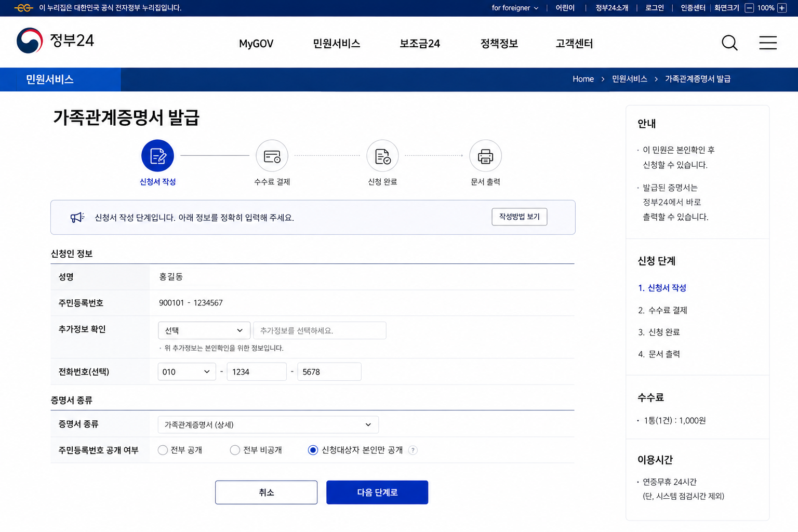
Task: Open the 정책정보 menu
Action: pyautogui.click(x=499, y=44)
